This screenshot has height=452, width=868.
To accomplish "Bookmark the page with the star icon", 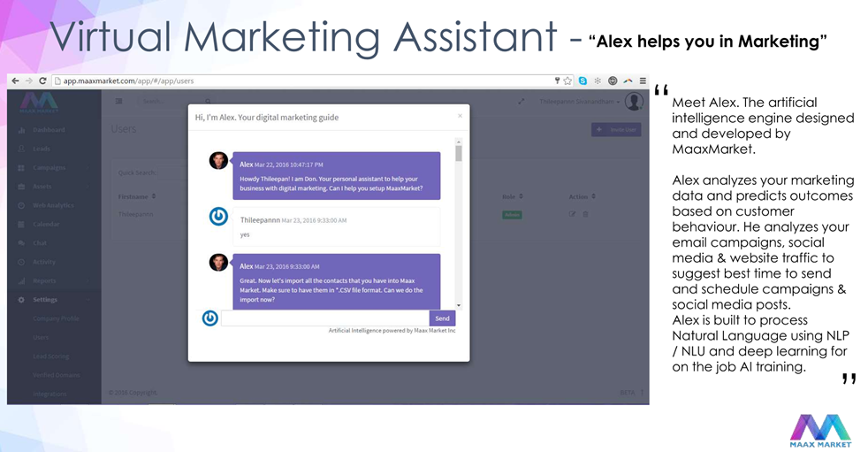I will [568, 80].
